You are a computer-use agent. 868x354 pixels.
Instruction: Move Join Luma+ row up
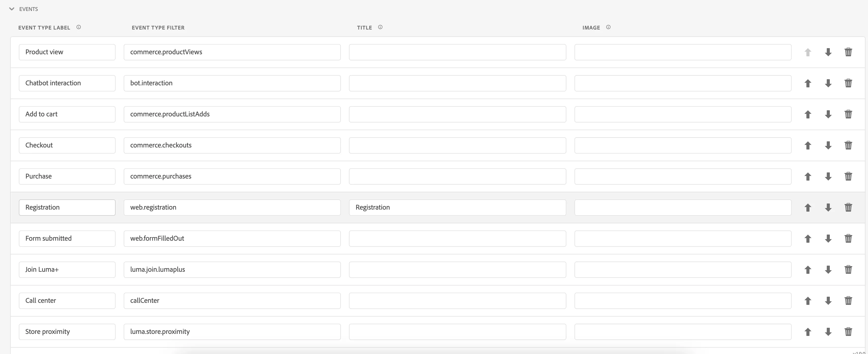(x=808, y=269)
